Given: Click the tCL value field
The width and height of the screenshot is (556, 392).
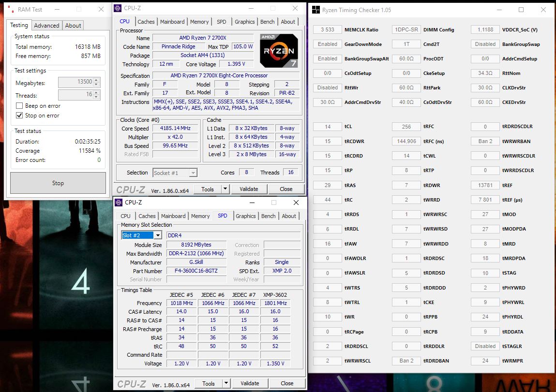Looking at the screenshot, I should click(x=327, y=127).
